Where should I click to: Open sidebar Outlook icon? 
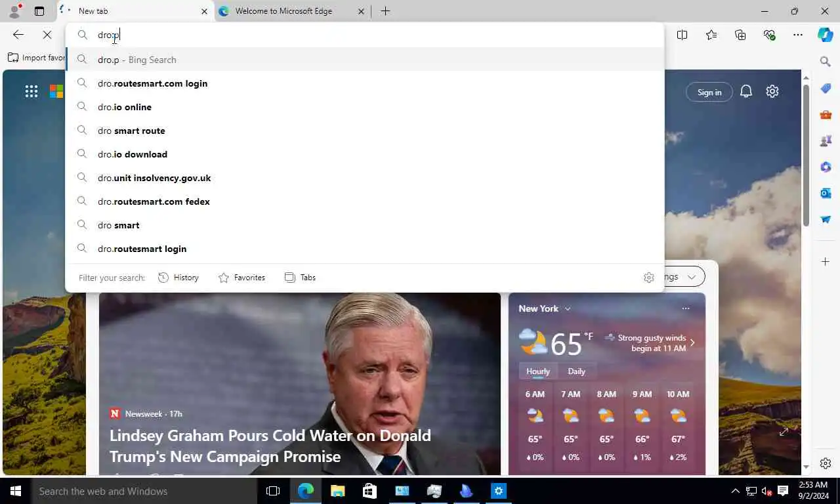point(826,193)
